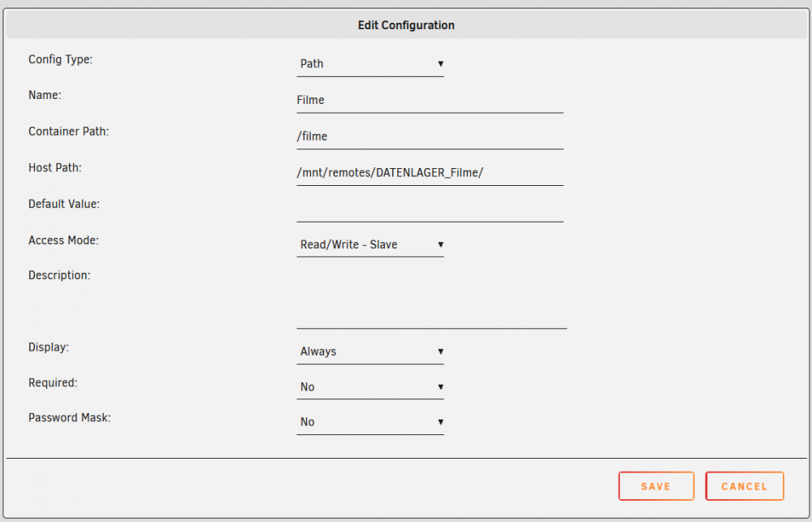
Task: Click the Config Type dropdown arrow
Action: [x=440, y=63]
